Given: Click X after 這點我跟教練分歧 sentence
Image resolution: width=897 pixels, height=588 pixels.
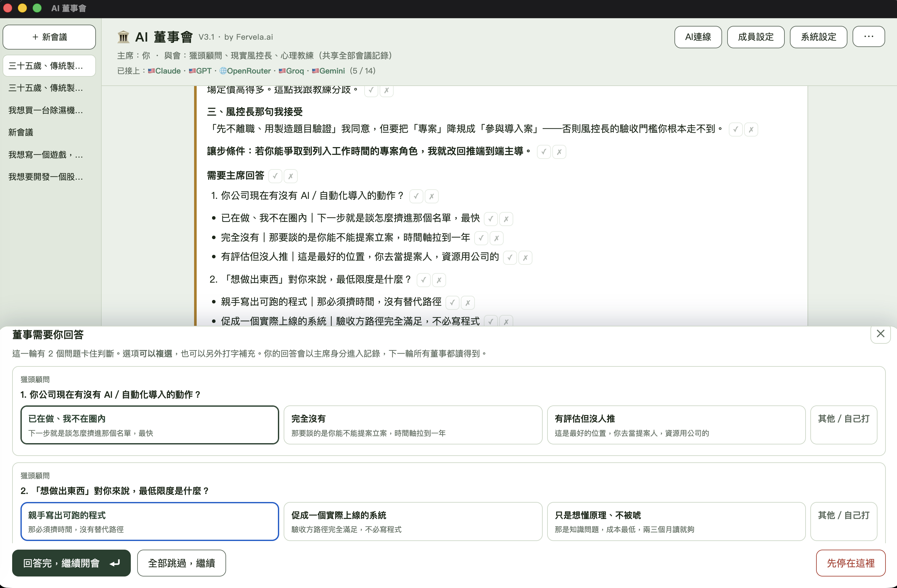Looking at the screenshot, I should (x=387, y=90).
